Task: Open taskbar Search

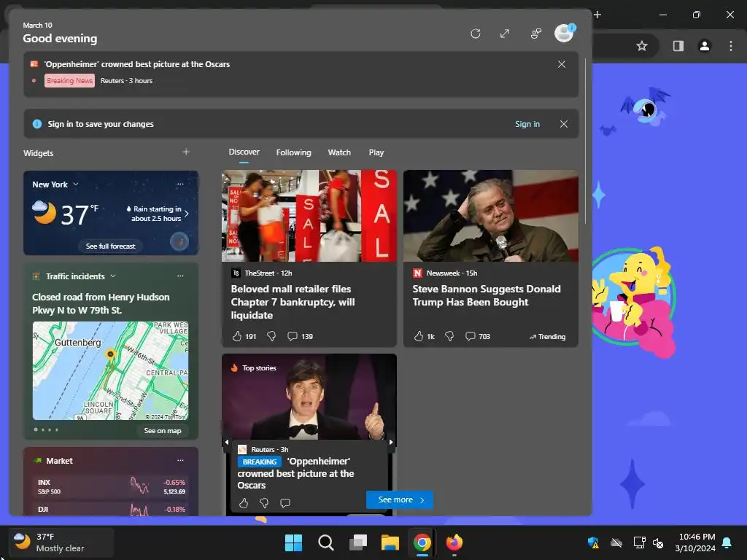Action: pos(326,542)
